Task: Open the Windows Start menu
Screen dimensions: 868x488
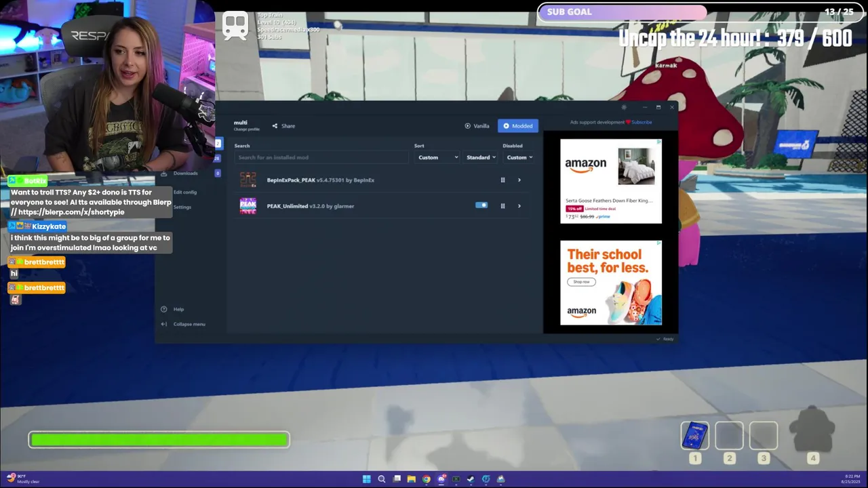Action: [x=367, y=479]
